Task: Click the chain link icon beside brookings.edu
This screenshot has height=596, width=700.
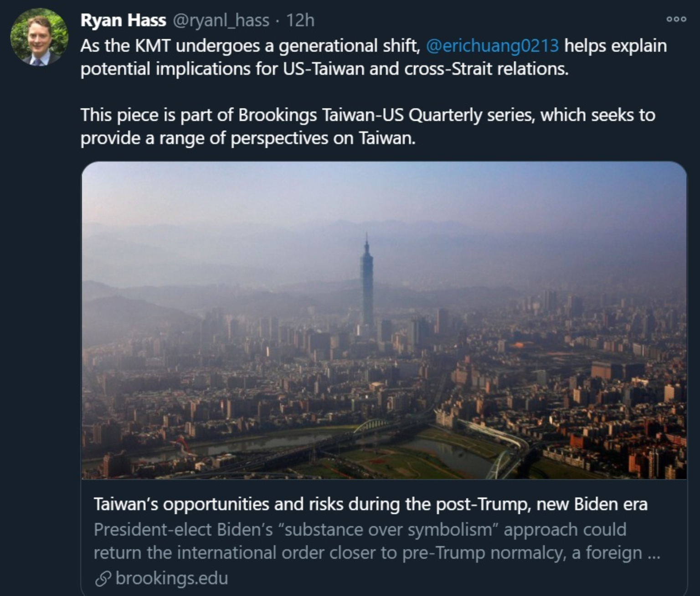Action: click(x=103, y=579)
